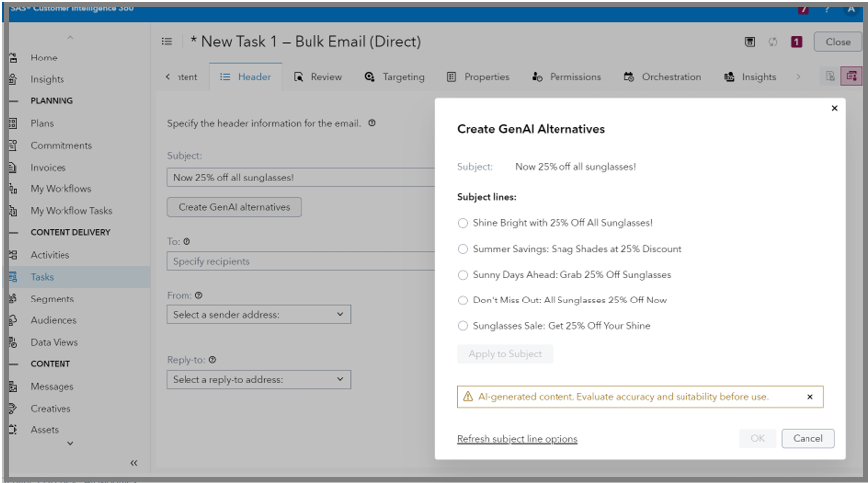Click the help icon next to To label
The height and width of the screenshot is (483, 868).
pos(186,241)
